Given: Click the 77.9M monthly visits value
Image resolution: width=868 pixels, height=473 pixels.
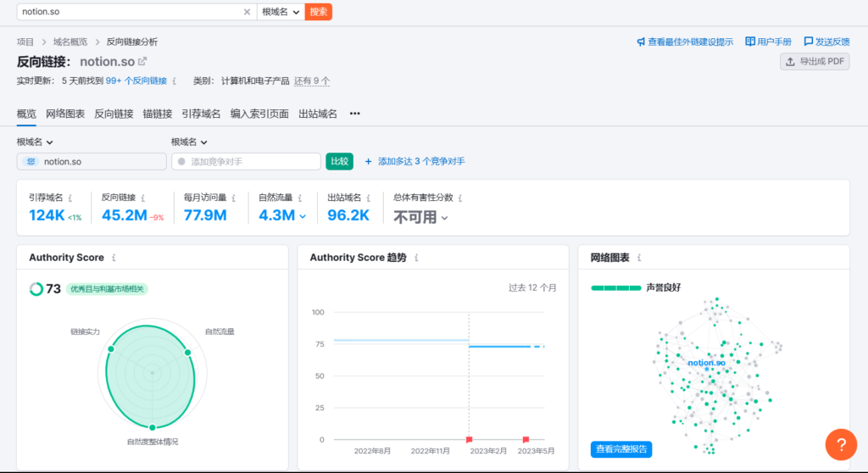Looking at the screenshot, I should click(x=205, y=215).
